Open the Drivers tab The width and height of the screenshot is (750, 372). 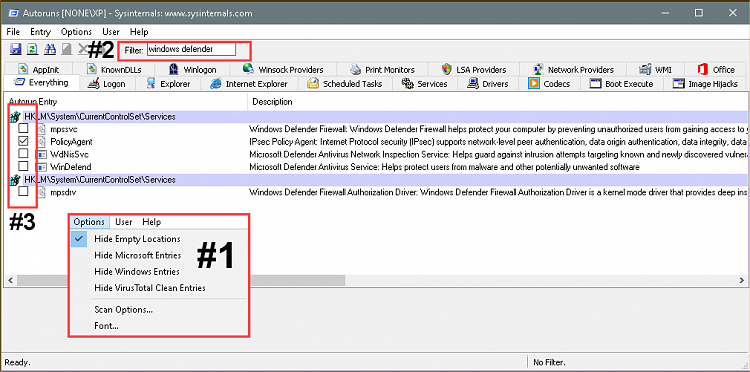488,84
